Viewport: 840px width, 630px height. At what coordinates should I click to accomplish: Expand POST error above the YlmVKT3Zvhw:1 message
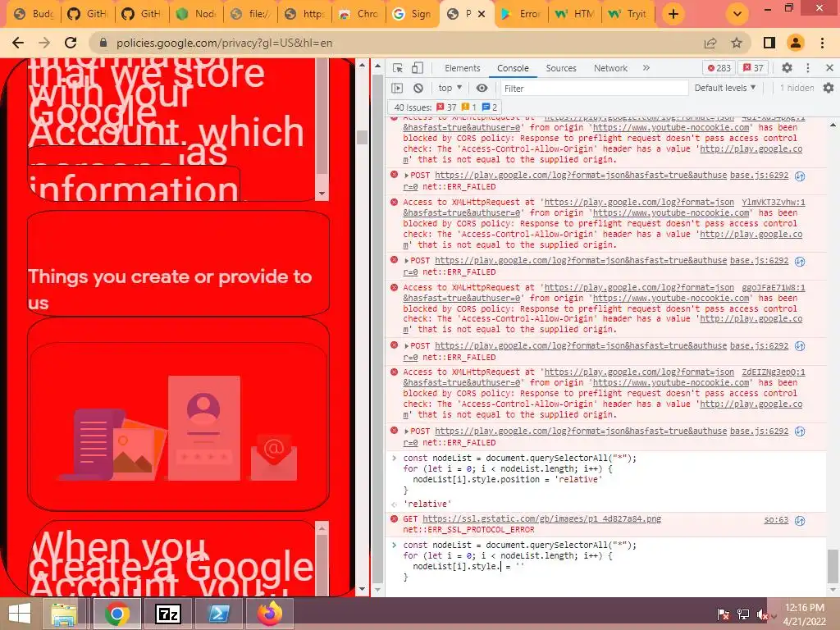click(407, 176)
